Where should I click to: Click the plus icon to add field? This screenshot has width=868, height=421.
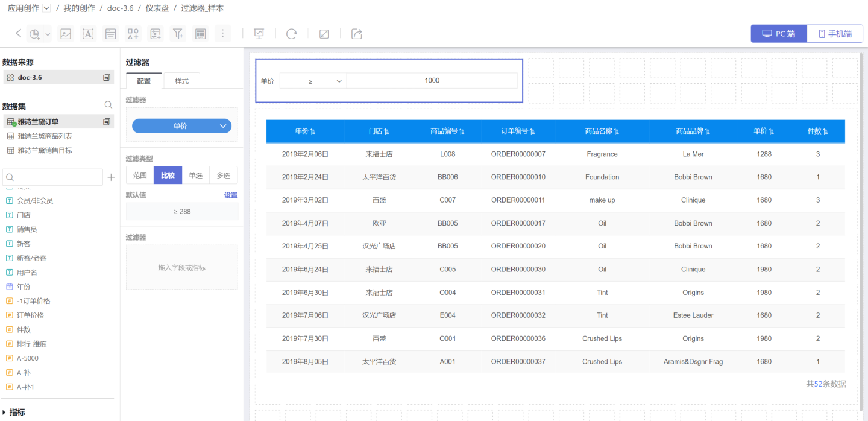pos(111,177)
